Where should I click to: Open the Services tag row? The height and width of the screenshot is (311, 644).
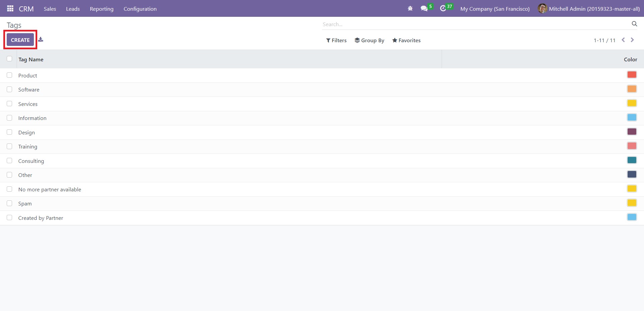pos(322,104)
